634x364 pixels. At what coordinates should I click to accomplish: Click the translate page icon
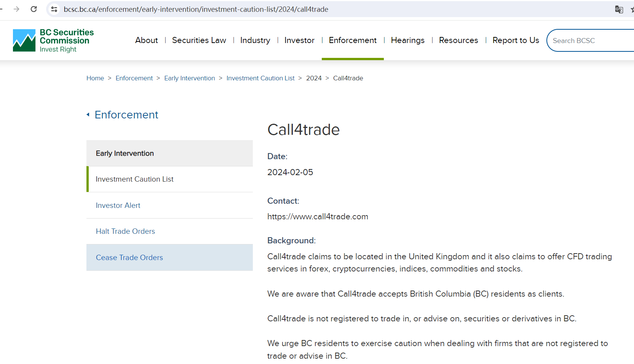[x=619, y=10]
